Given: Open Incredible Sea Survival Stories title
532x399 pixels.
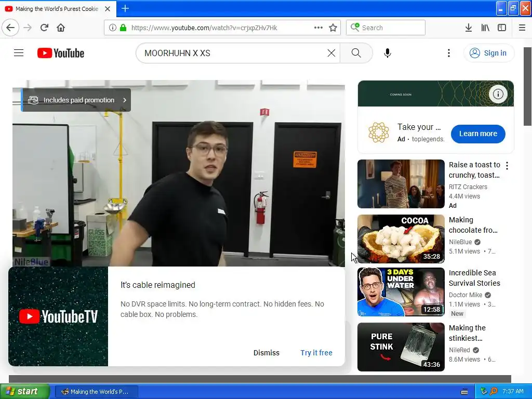Looking at the screenshot, I should (x=474, y=278).
